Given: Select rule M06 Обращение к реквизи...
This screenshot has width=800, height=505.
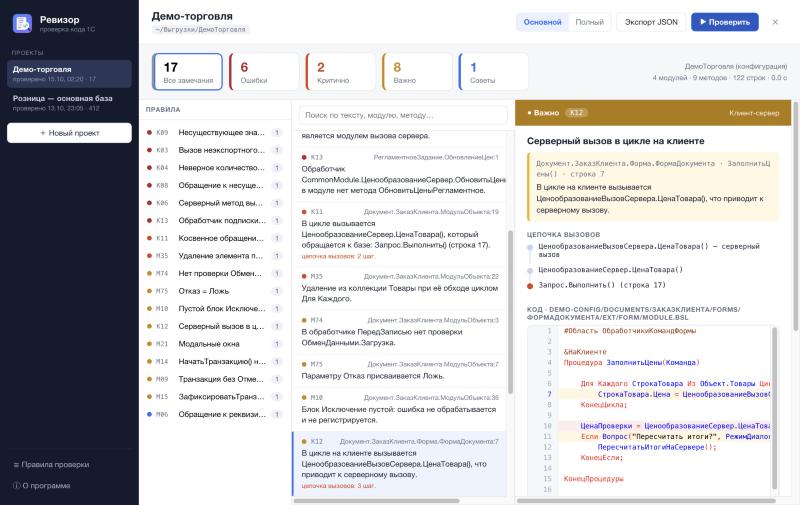Looking at the screenshot, I should click(x=214, y=414).
